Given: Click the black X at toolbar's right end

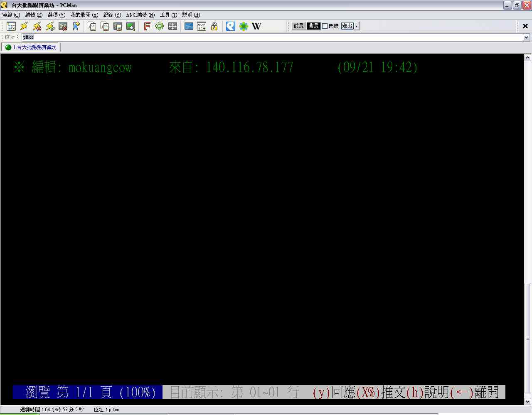Looking at the screenshot, I should 525,26.
